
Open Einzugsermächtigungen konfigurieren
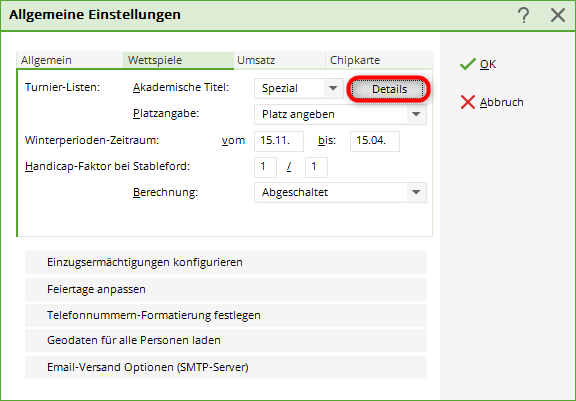tap(226, 262)
